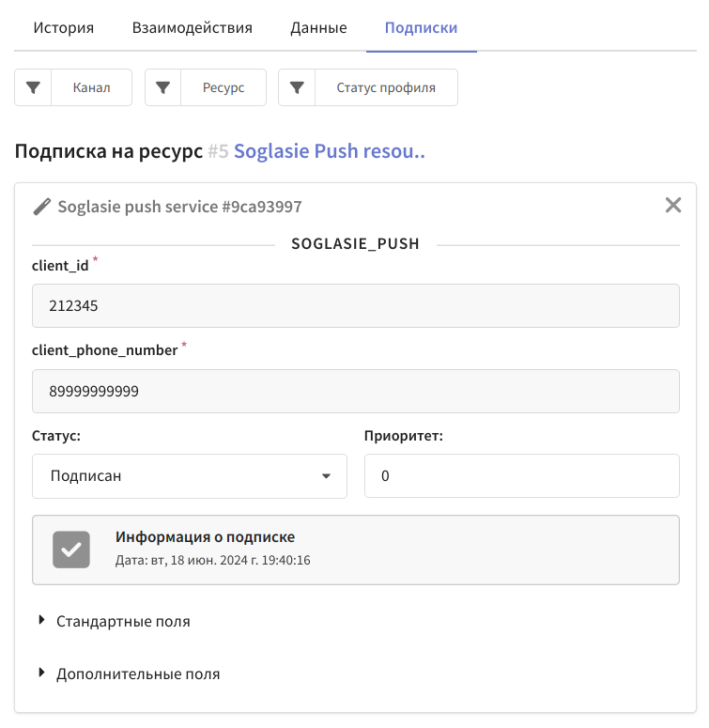
Task: Click the pencil edit icon near Soglasie push service
Action: click(x=41, y=207)
